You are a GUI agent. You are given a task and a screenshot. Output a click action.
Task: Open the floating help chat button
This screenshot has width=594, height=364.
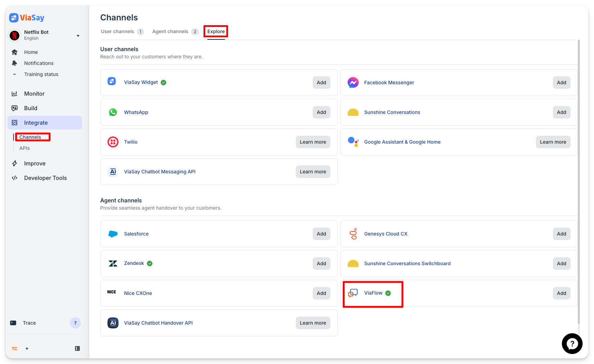[572, 344]
